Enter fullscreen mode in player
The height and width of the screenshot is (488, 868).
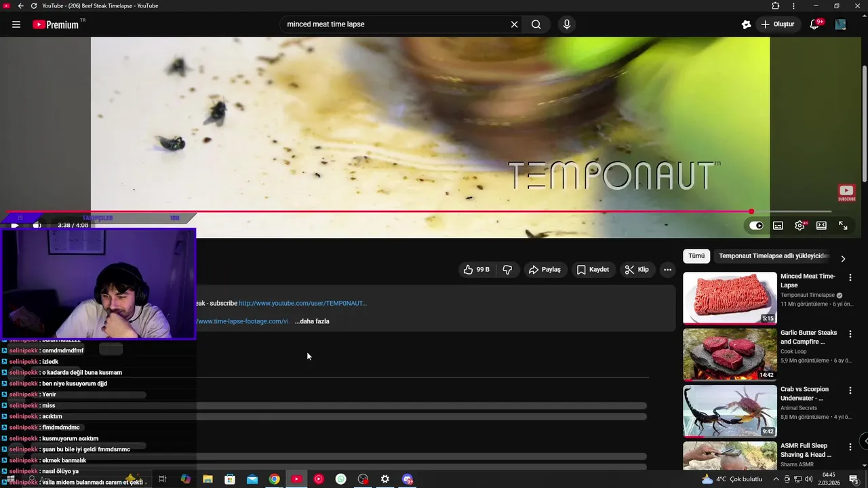click(843, 226)
